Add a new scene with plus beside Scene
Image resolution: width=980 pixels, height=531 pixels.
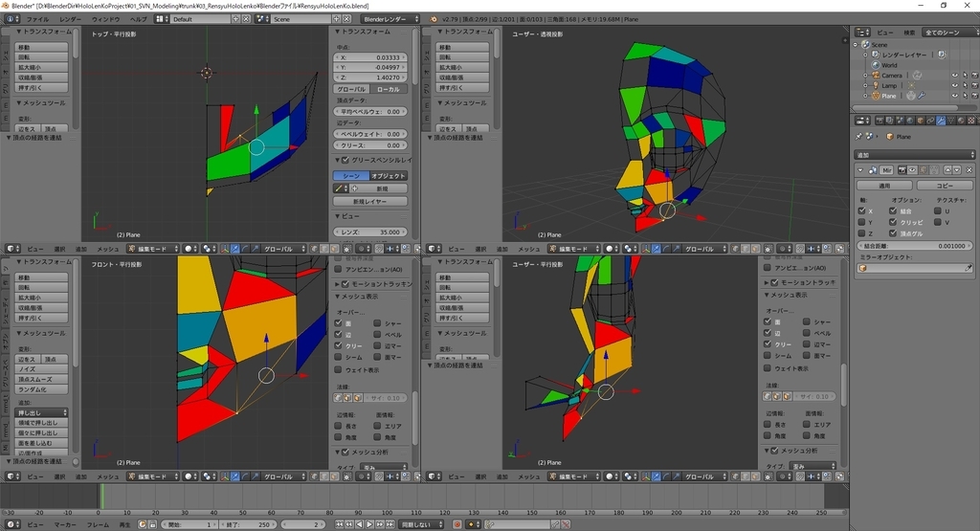click(x=336, y=19)
